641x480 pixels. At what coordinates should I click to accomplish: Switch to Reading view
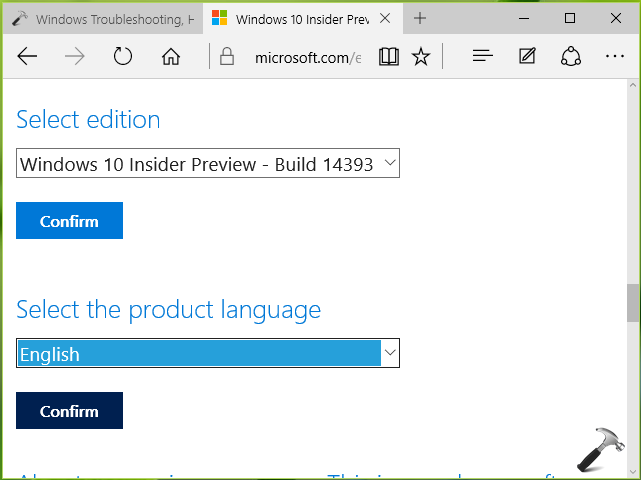pos(388,56)
